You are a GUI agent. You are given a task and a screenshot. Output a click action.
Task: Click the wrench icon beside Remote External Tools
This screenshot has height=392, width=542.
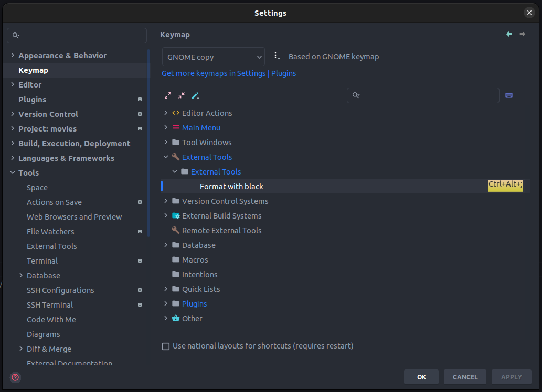[x=176, y=230]
